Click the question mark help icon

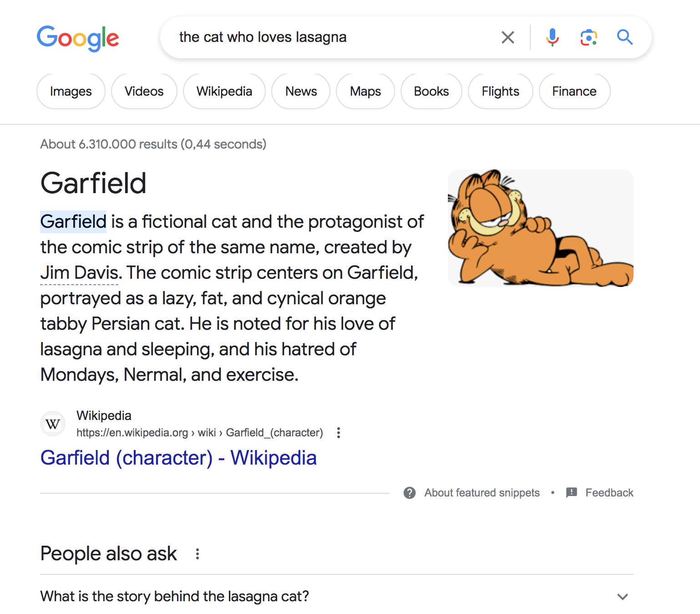(x=410, y=493)
